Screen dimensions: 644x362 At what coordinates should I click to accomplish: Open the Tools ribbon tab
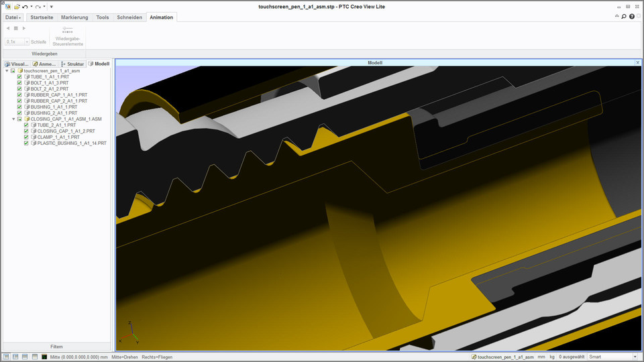point(102,17)
